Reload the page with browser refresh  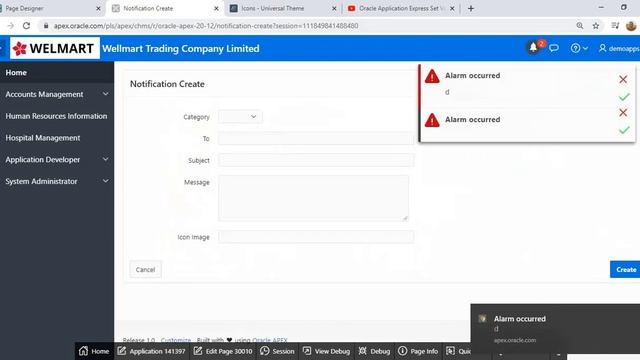coord(27,26)
